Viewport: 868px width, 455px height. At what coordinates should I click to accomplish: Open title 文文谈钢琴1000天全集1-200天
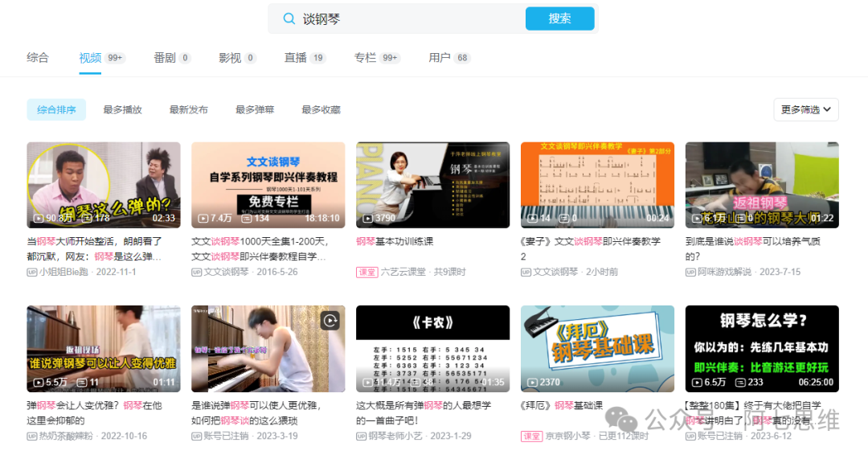(x=260, y=249)
